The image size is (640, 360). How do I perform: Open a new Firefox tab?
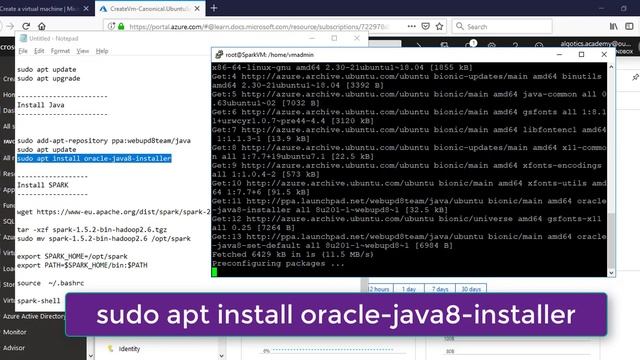pyautogui.click(x=214, y=8)
